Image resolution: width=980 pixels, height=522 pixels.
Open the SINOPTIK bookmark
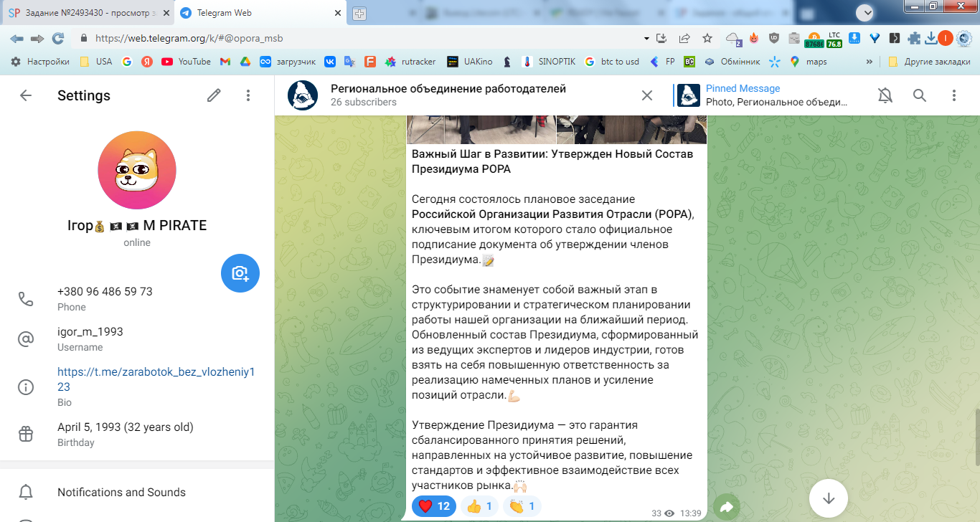(549, 62)
